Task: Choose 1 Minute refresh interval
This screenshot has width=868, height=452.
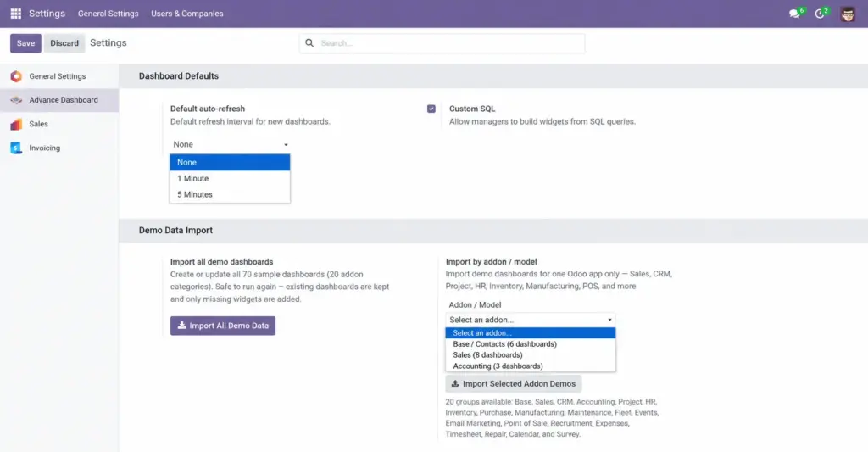Action: click(x=230, y=178)
